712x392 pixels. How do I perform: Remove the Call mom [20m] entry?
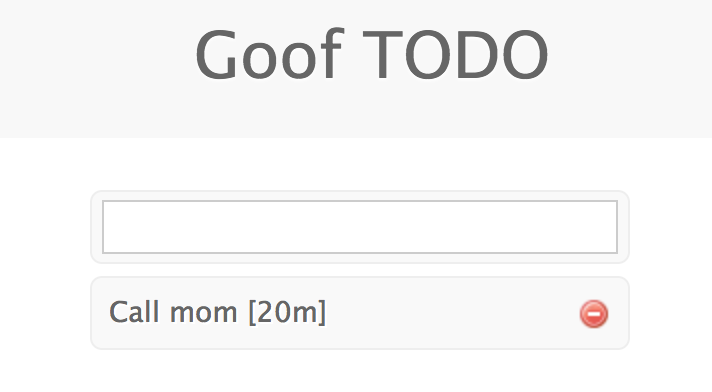tap(593, 313)
